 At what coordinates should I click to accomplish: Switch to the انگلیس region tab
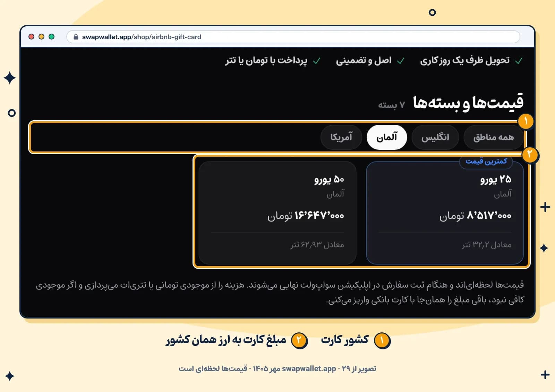pyautogui.click(x=435, y=137)
